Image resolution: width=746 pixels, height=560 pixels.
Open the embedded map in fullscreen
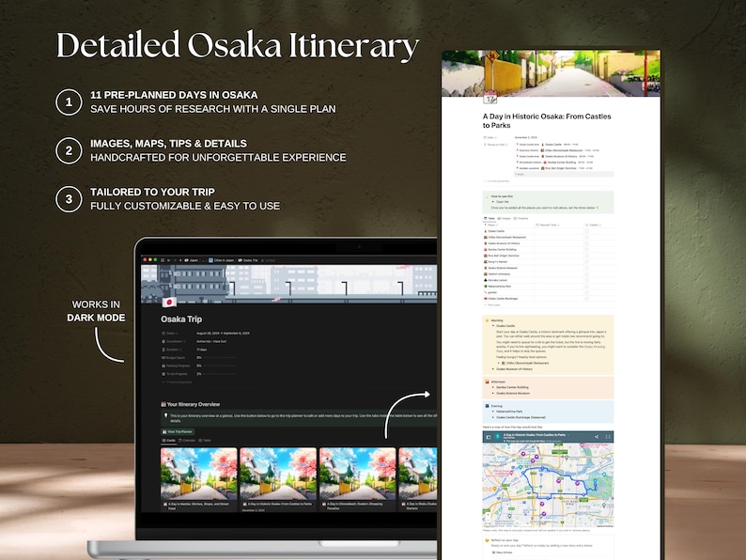[x=608, y=436]
